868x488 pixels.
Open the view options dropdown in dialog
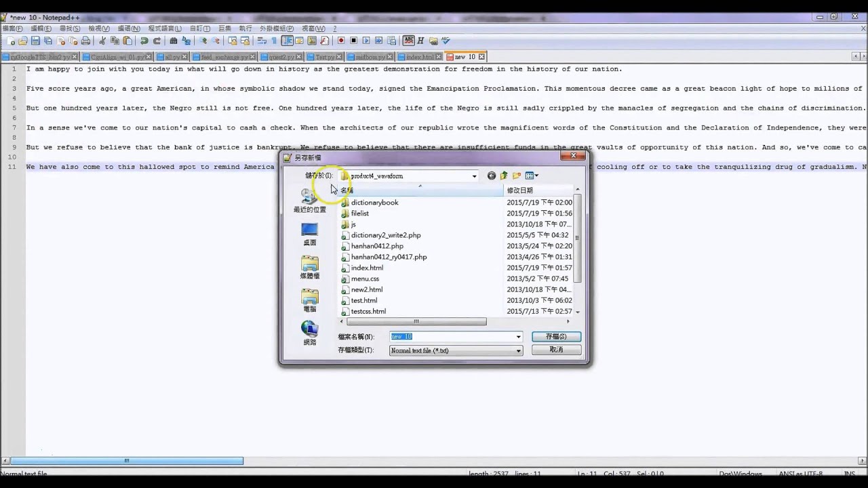click(532, 176)
